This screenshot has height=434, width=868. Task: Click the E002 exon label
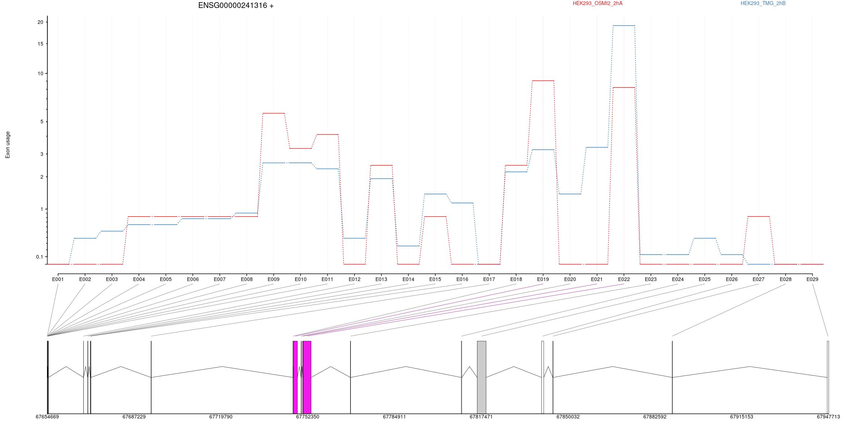click(85, 279)
